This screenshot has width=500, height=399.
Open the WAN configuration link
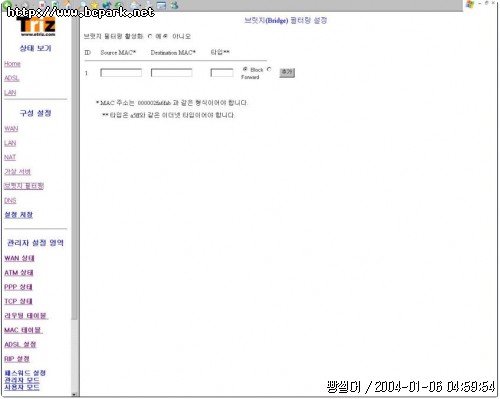click(x=11, y=129)
